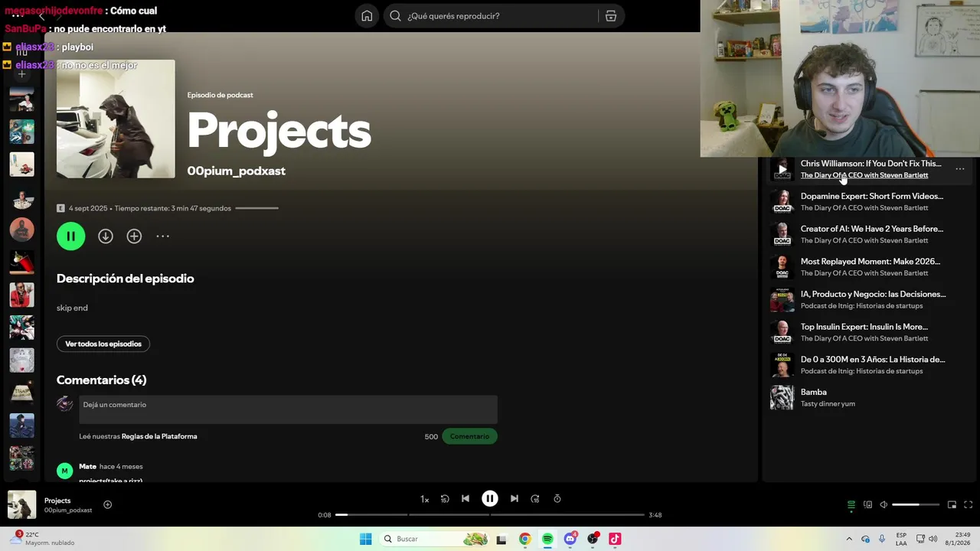980x551 pixels.
Task: Change playback speed 1x
Action: tap(424, 499)
